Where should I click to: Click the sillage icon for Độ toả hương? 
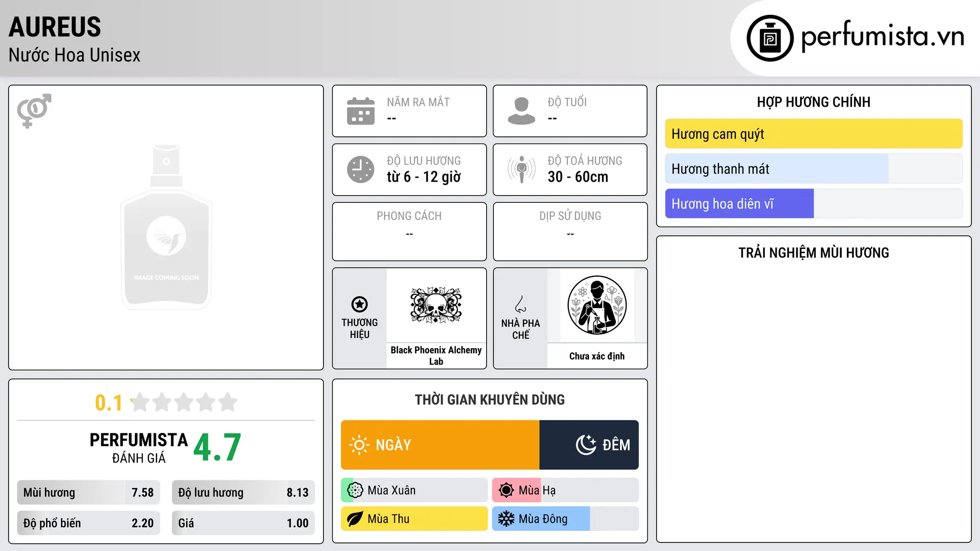click(522, 169)
